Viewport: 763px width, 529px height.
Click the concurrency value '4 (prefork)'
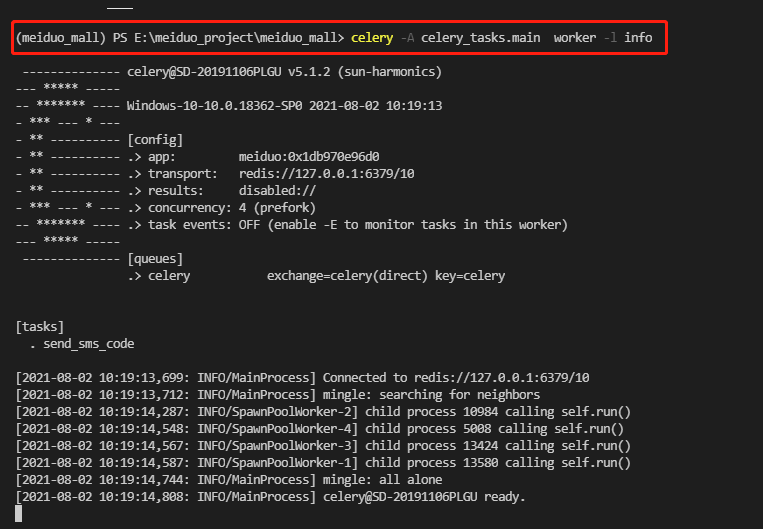point(277,208)
